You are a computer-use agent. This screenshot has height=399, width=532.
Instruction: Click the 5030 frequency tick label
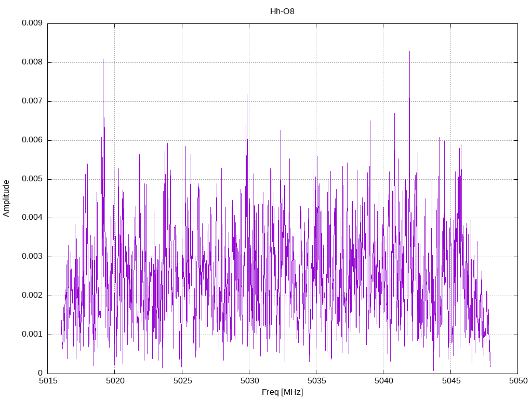tap(249, 381)
